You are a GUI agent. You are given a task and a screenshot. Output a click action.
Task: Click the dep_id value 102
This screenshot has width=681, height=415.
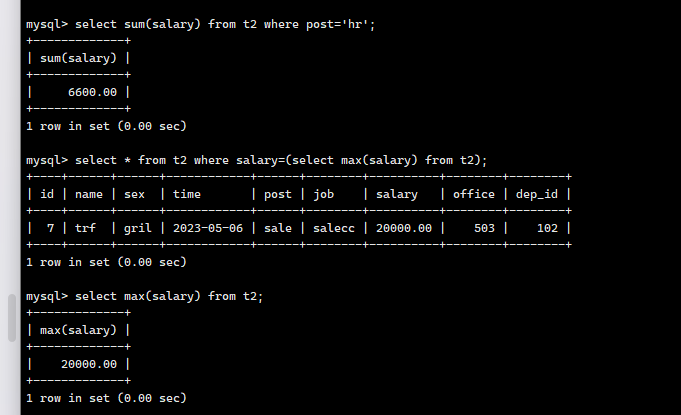[547, 228]
